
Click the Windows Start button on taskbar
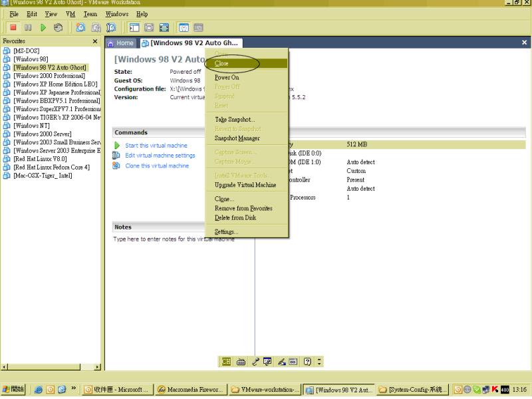tap(13, 389)
